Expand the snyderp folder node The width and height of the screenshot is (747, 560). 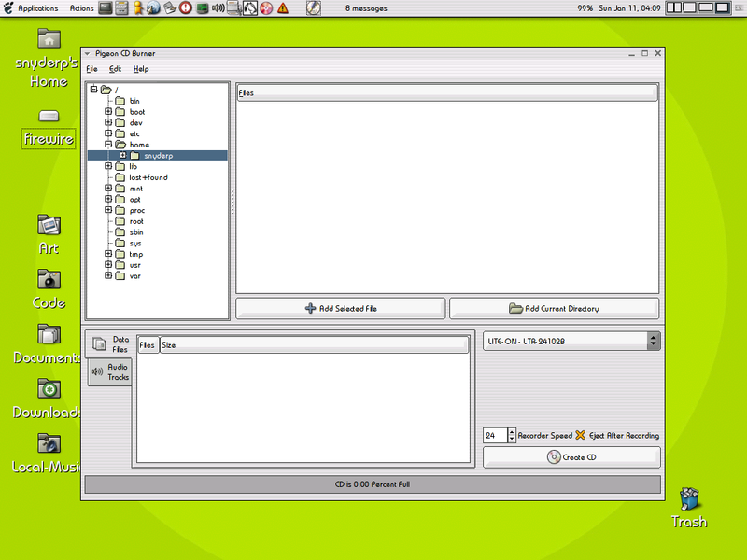123,155
